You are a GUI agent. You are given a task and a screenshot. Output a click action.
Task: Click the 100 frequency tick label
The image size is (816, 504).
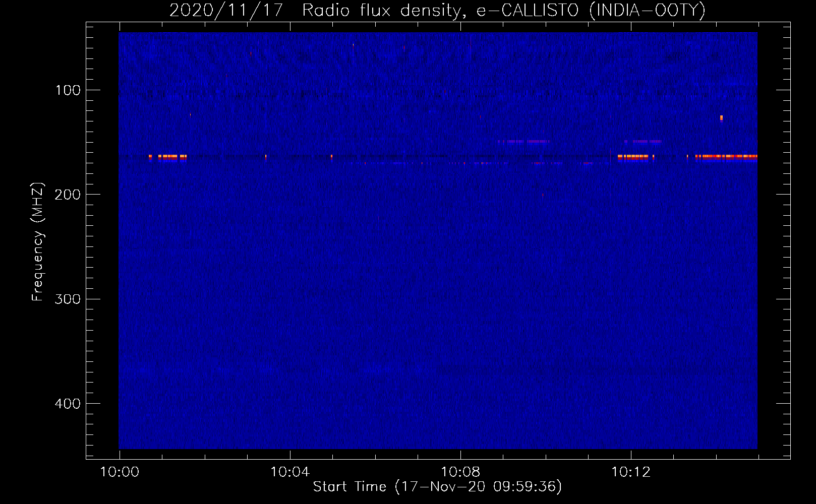click(x=68, y=90)
